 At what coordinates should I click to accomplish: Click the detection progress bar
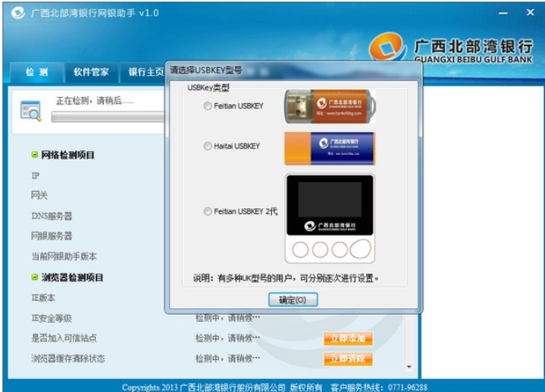pos(108,117)
